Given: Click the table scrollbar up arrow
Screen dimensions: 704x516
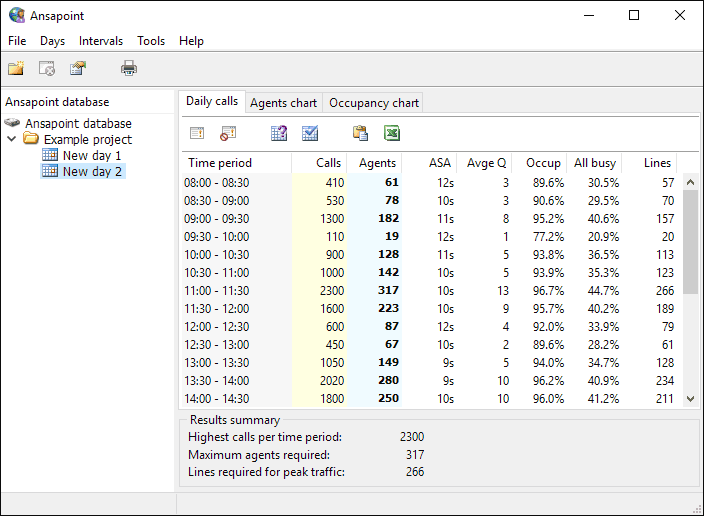Looking at the screenshot, I should [x=691, y=182].
